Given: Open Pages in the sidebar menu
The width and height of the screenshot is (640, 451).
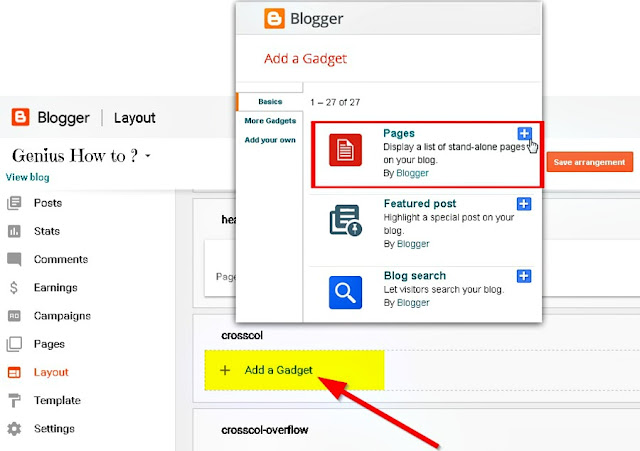Looking at the screenshot, I should point(49,344).
